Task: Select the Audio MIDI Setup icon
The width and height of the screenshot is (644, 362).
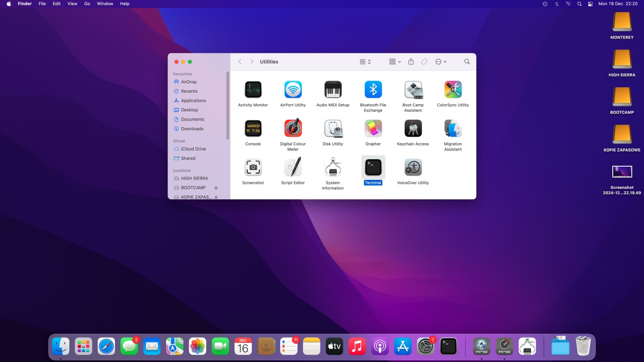Action: (333, 89)
